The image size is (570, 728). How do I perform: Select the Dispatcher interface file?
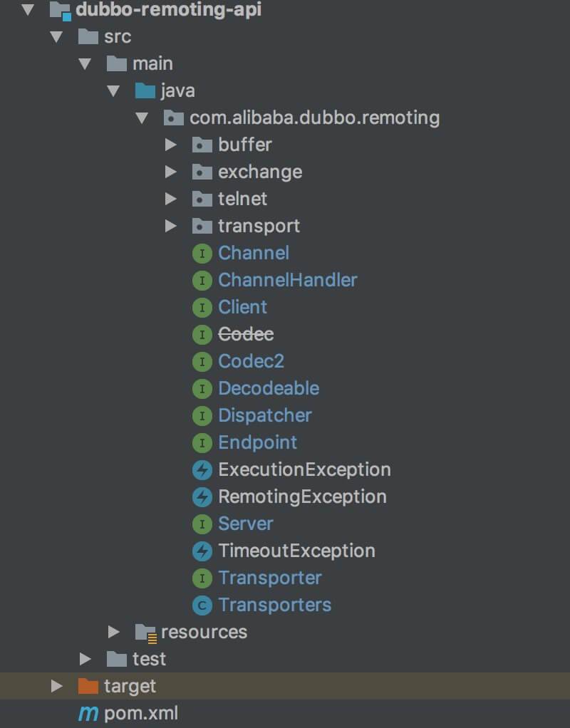pos(264,415)
